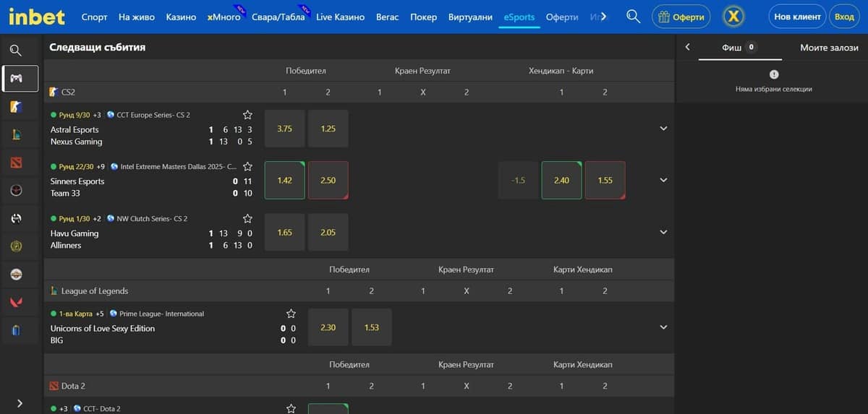
Task: Click the round gold X icon in header
Action: click(733, 16)
